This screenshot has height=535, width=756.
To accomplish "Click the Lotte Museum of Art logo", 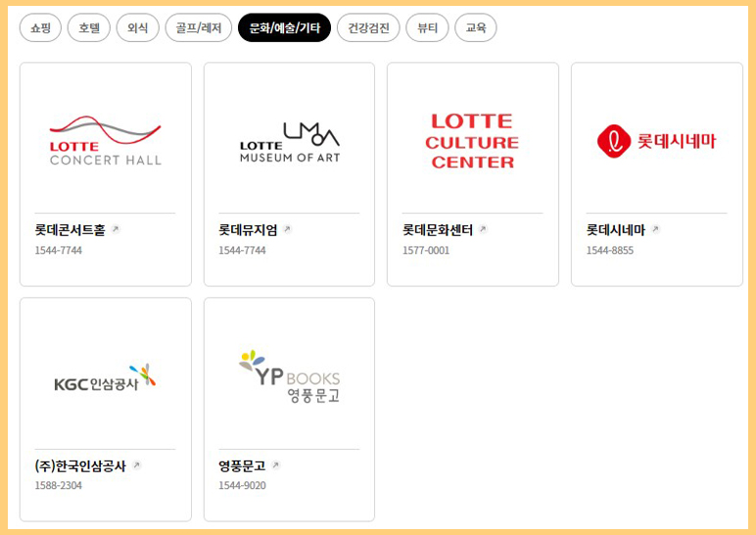I will [x=290, y=142].
